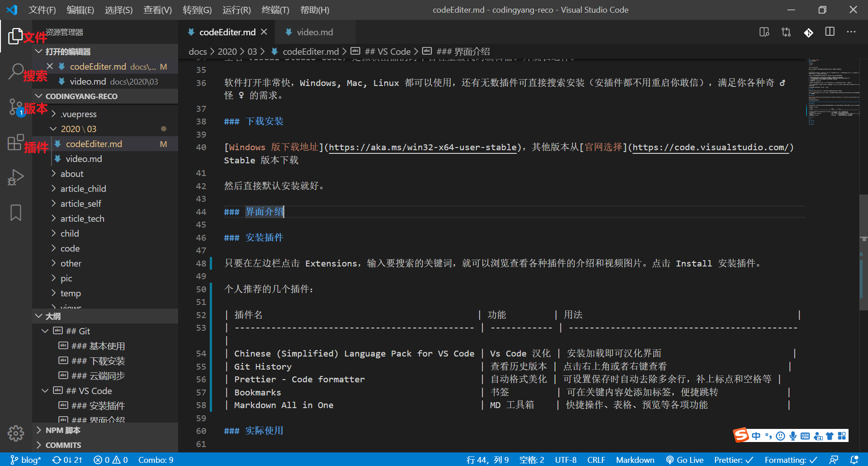
Task: Click the editor vertical scrollbar thumb
Action: (863, 252)
